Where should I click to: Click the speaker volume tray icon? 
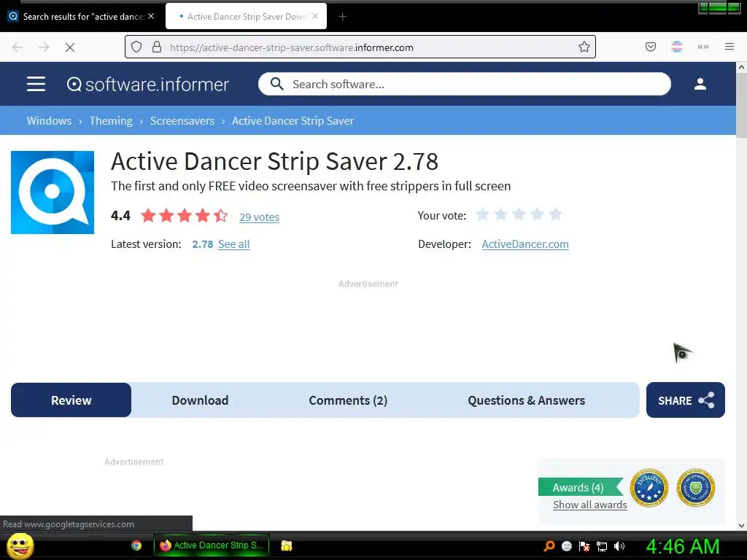pyautogui.click(x=619, y=546)
